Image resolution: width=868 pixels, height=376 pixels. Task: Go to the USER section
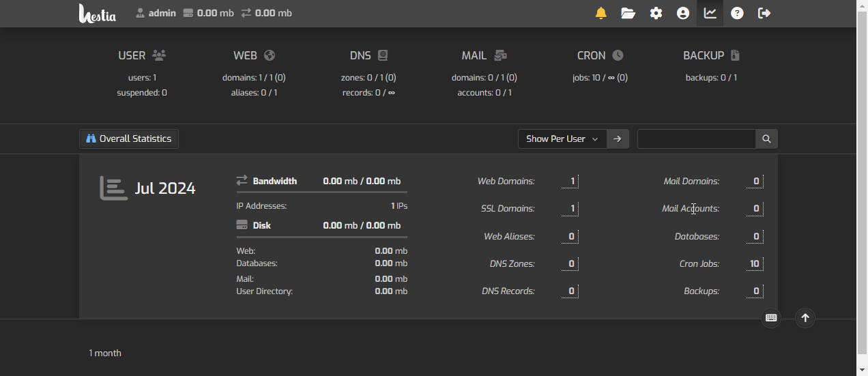click(x=142, y=55)
